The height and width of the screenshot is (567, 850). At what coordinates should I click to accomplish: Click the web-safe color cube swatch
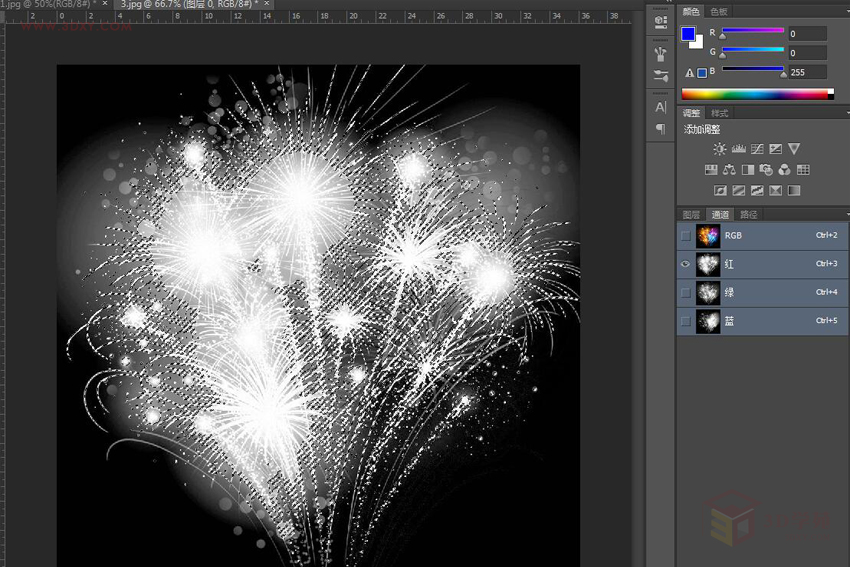[702, 73]
